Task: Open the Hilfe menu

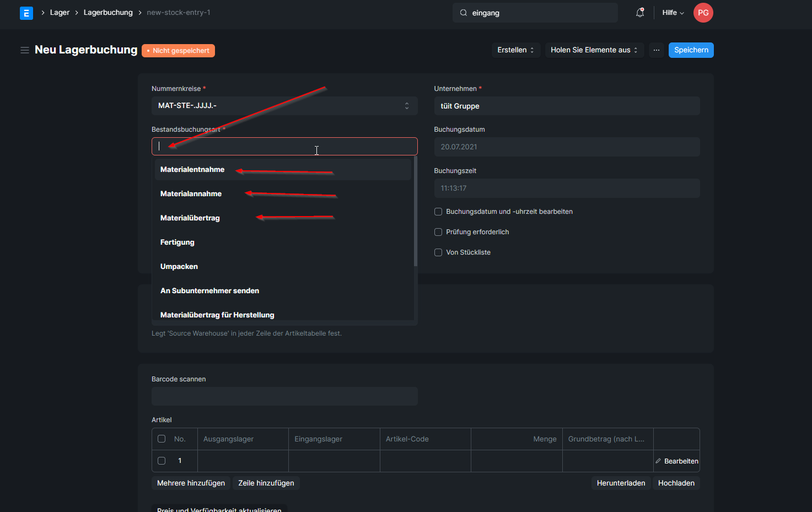Action: (x=673, y=13)
